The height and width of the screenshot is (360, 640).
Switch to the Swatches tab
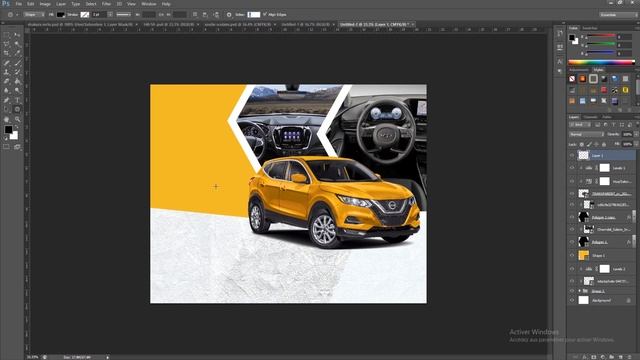(x=590, y=28)
